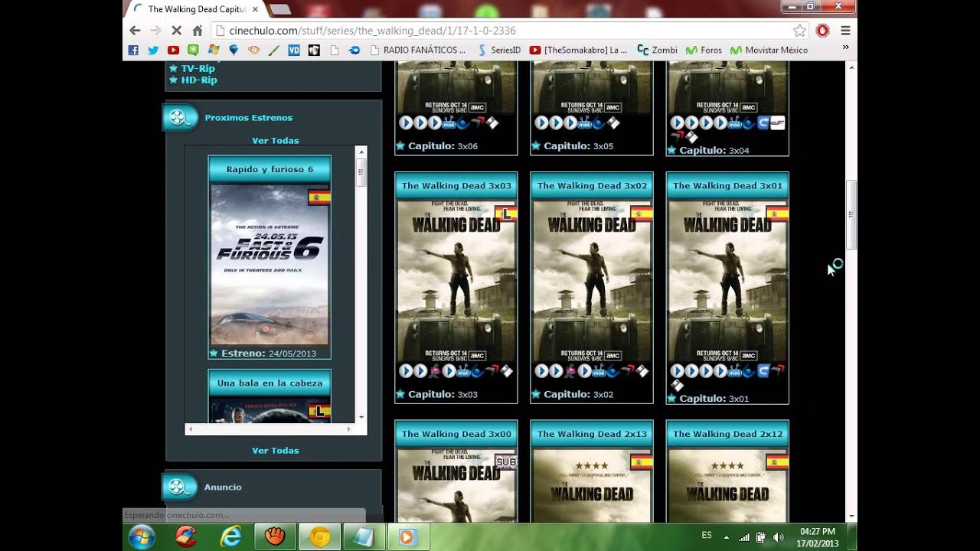Image resolution: width=980 pixels, height=551 pixels.
Task: Click the first play icon under The Walking Dead 3x03
Action: 406,371
